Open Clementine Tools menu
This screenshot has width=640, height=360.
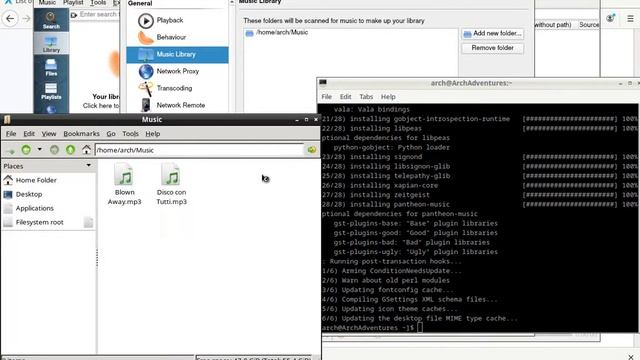coord(98,3)
